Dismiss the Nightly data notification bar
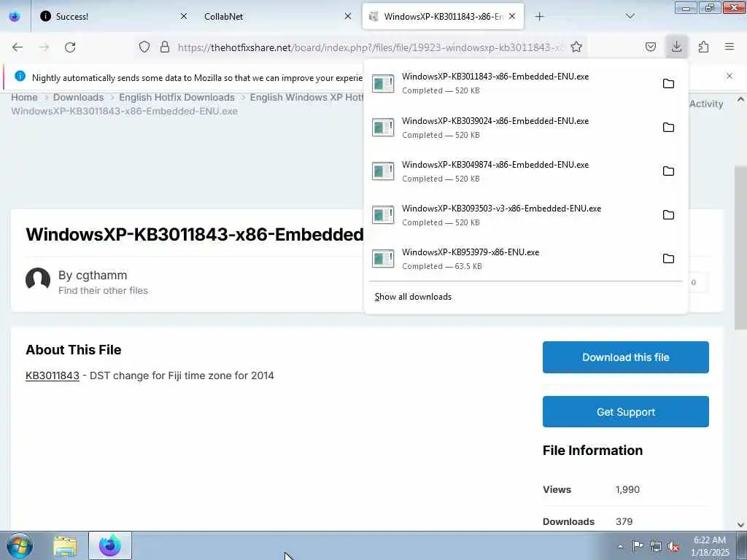 pos(729,76)
